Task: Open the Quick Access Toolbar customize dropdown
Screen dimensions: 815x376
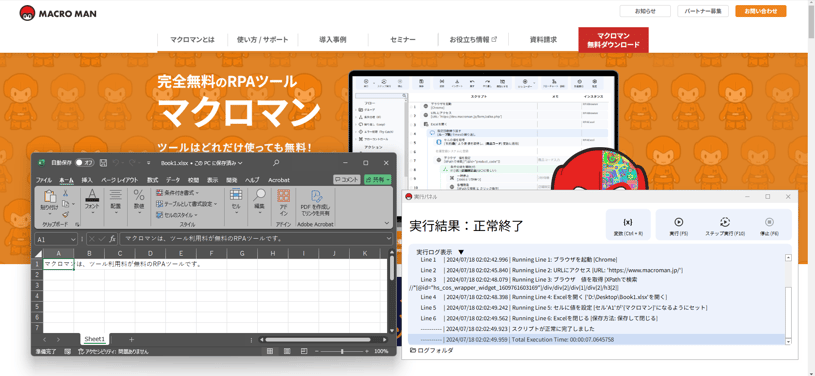Action: [x=149, y=163]
